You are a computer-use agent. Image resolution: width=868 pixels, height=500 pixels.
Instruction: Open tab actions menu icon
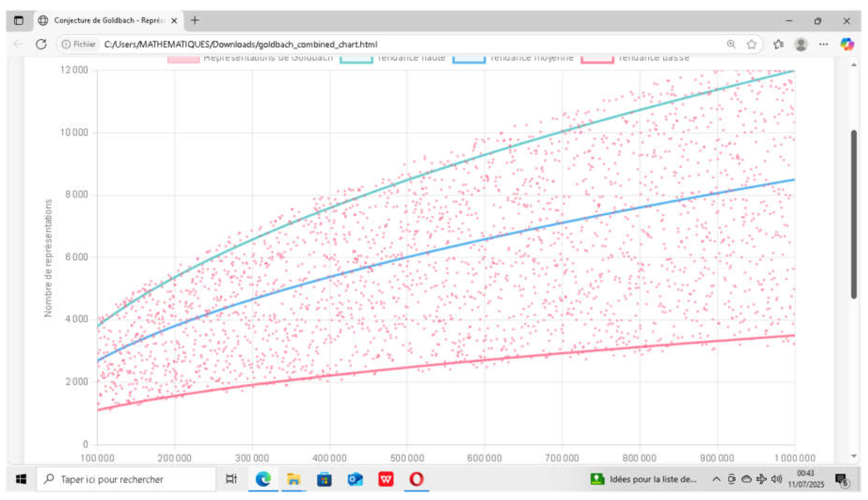click(x=19, y=20)
